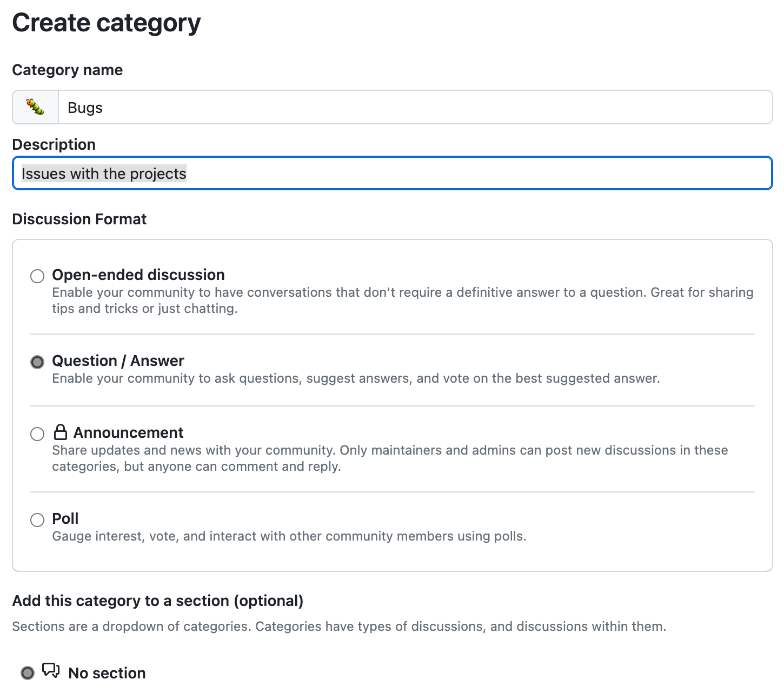Choose the Poll discussion format
784x693 pixels.
coord(37,520)
